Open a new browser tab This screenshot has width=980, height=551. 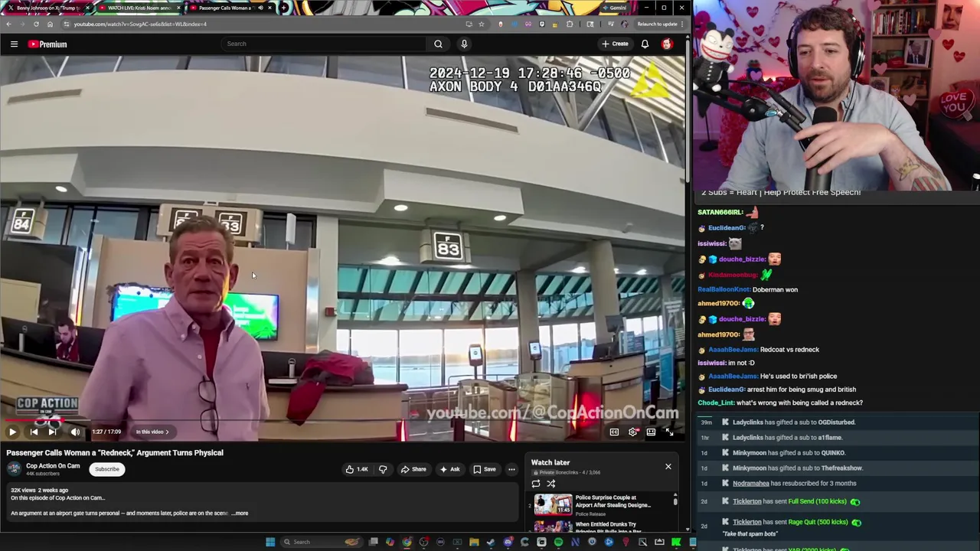pyautogui.click(x=284, y=8)
